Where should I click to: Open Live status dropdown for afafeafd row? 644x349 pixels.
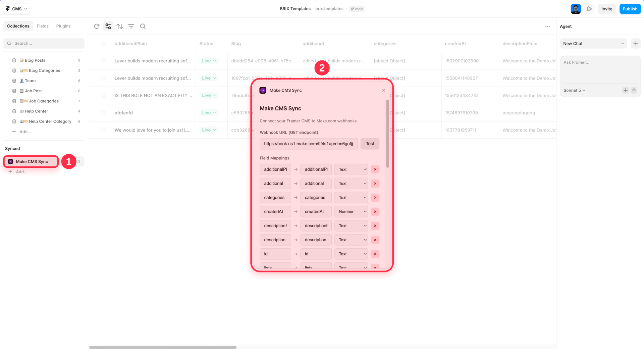[x=209, y=113]
